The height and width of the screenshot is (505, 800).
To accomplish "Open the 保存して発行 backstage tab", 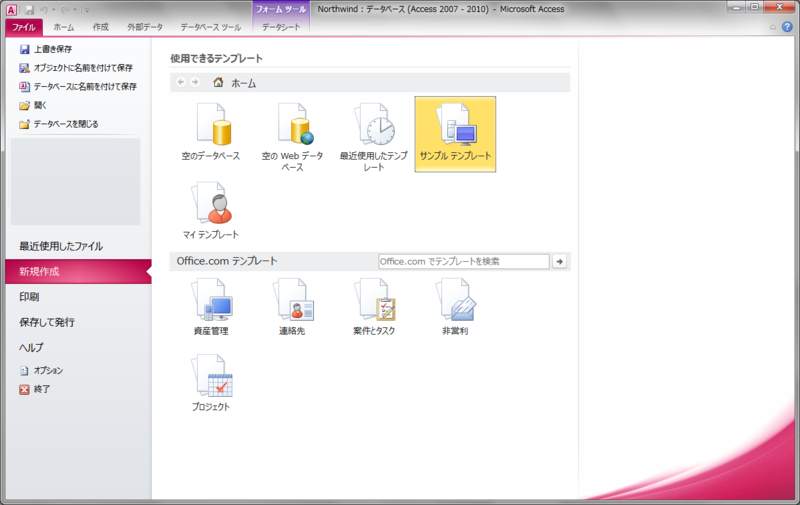I will click(x=47, y=322).
